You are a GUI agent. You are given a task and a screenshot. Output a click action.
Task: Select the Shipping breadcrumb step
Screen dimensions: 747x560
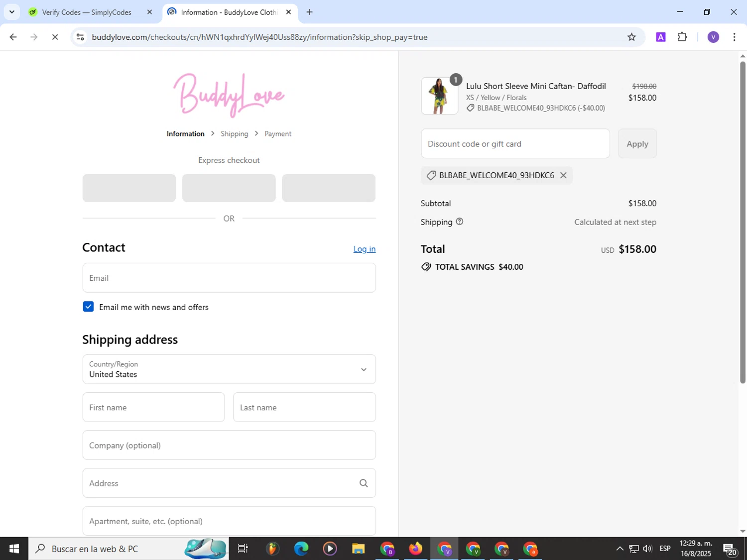pos(234,134)
